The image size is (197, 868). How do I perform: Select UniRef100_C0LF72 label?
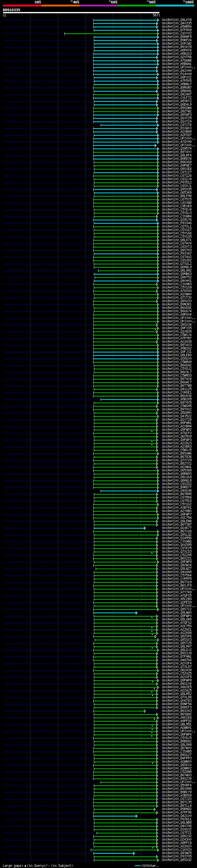[x=176, y=98]
